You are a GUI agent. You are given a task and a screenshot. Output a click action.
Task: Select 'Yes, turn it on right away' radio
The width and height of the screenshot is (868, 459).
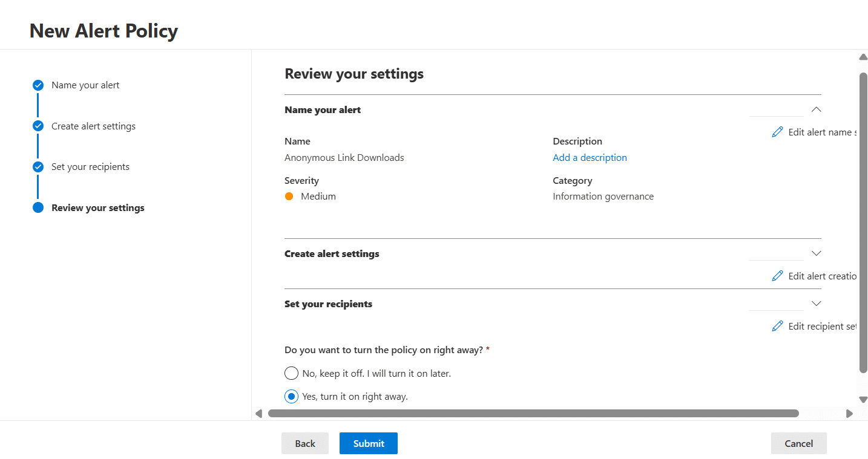tap(291, 397)
